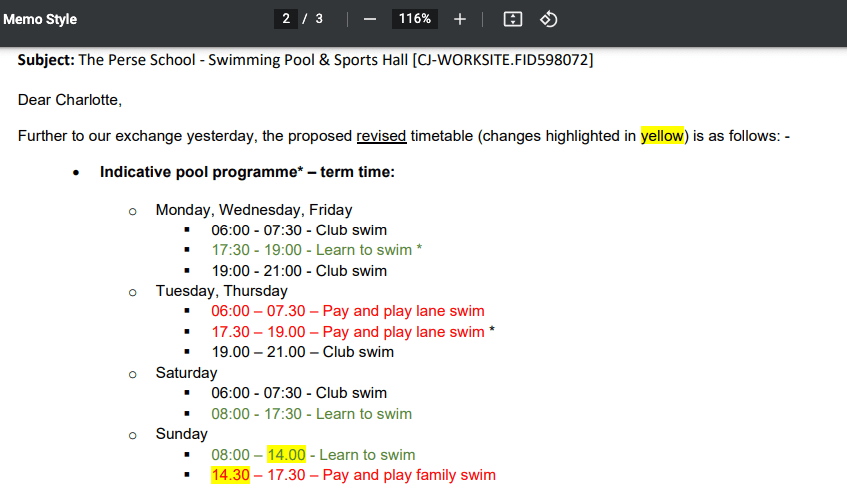Click the fit to page icon
This screenshot has width=847, height=491.
pyautogui.click(x=513, y=19)
